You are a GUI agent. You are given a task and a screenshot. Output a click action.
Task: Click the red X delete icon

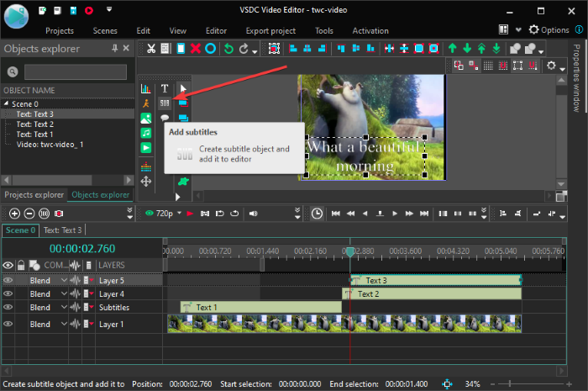[196, 49]
